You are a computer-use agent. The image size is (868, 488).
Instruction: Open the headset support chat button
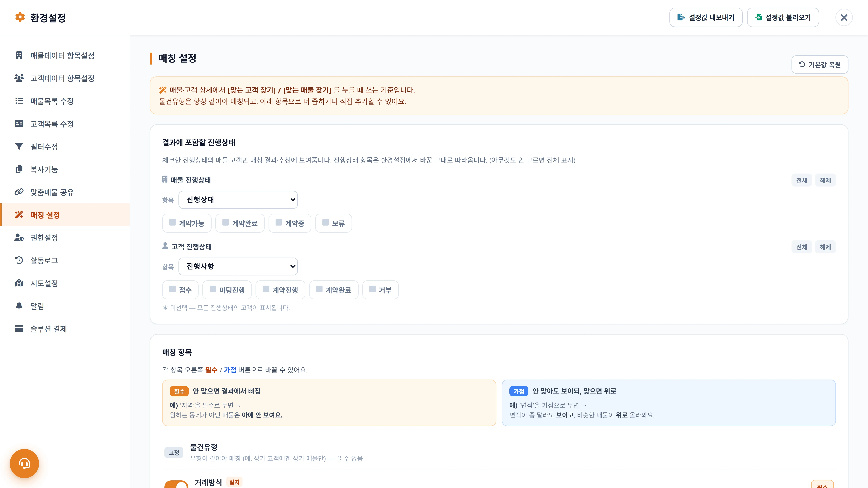point(24,463)
